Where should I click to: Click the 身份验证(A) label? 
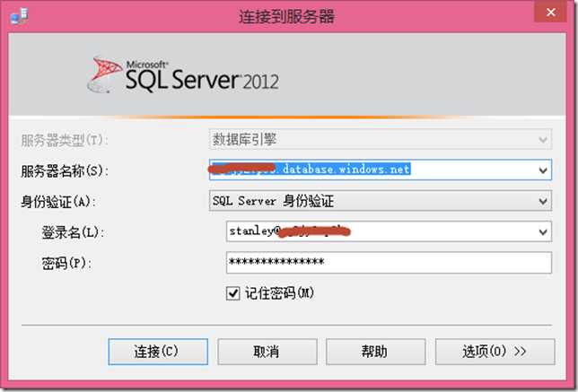coord(58,202)
